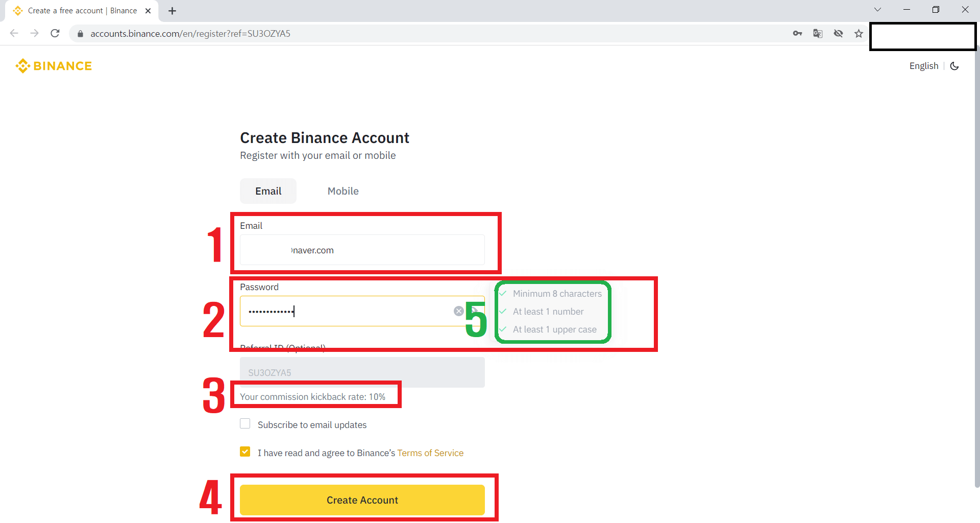Click the Referral ID field SU3OZYA5
This screenshot has width=980, height=523.
coord(362,372)
